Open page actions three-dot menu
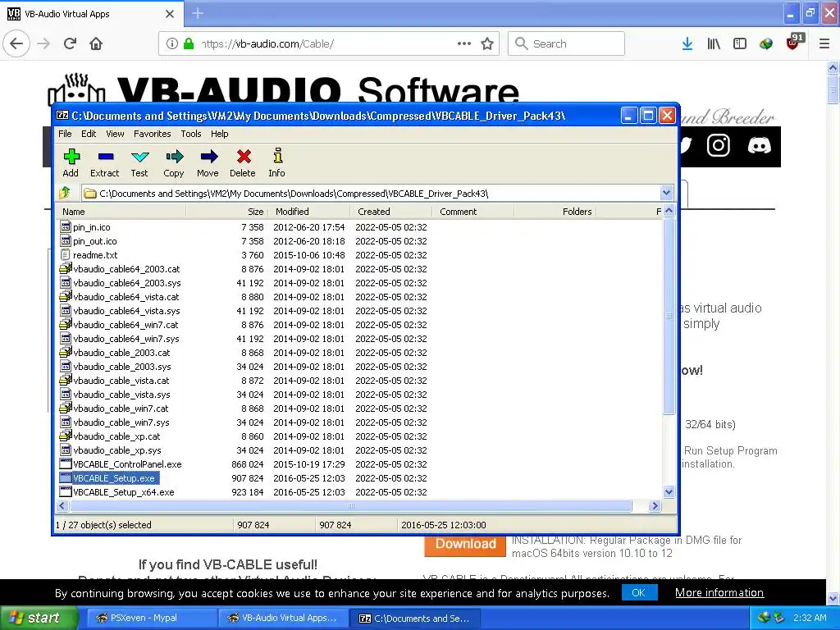This screenshot has height=630, width=840. 464,43
